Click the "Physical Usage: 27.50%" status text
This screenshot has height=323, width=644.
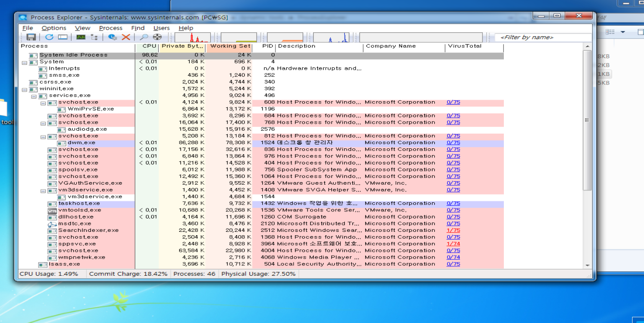click(x=258, y=274)
